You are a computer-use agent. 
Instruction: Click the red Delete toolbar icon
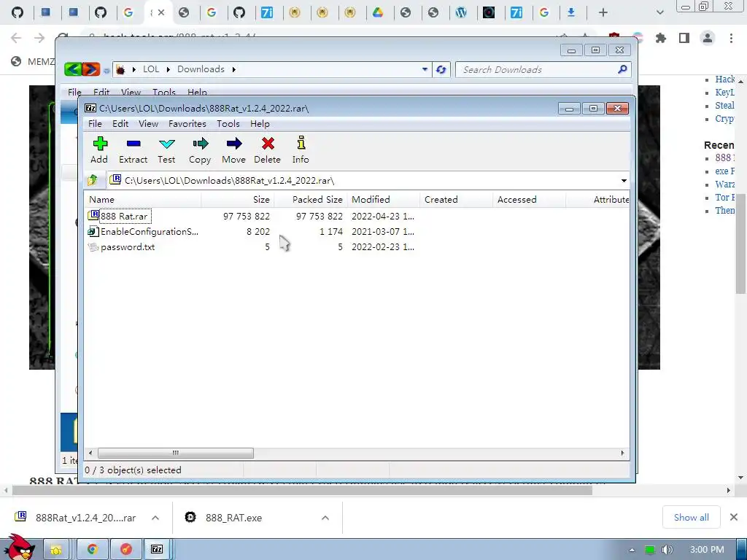pos(267,150)
